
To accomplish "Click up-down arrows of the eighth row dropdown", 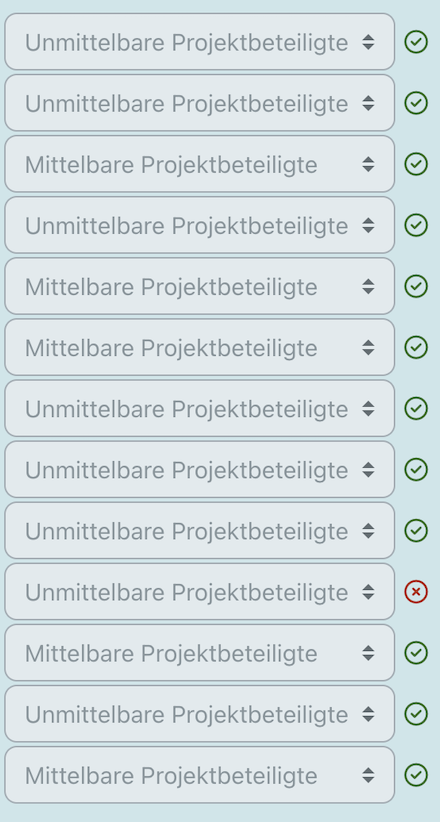I will [x=369, y=470].
